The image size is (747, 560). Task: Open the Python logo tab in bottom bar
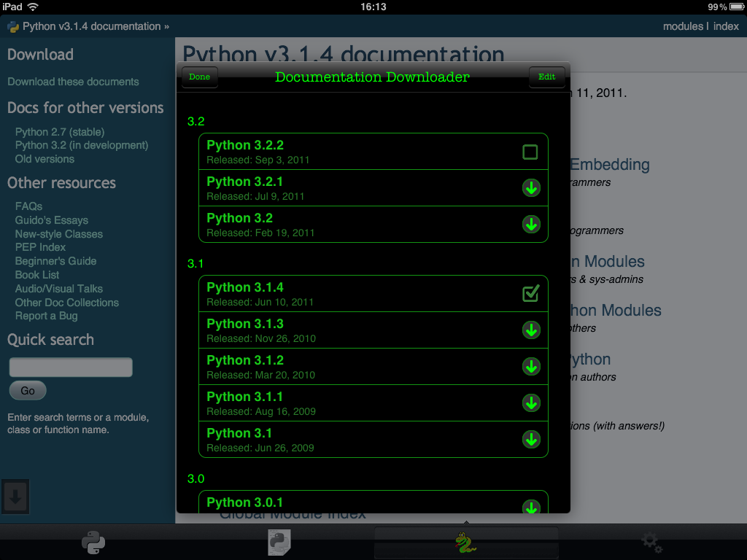tap(93, 542)
